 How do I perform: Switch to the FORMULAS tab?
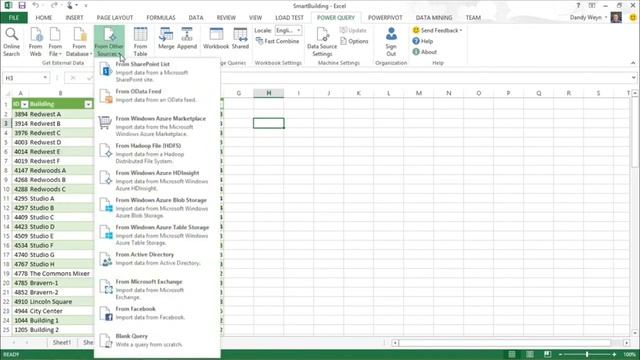point(161,18)
